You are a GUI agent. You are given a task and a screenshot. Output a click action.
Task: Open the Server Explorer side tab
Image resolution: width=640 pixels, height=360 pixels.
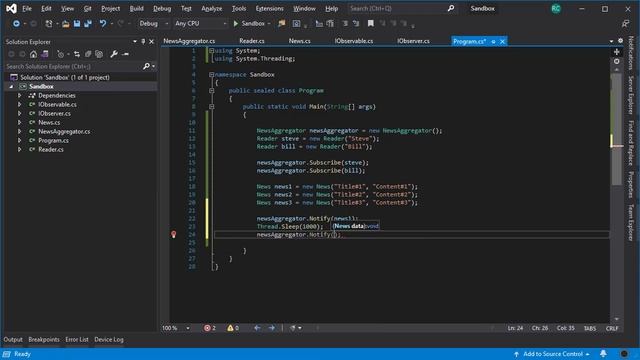631,95
